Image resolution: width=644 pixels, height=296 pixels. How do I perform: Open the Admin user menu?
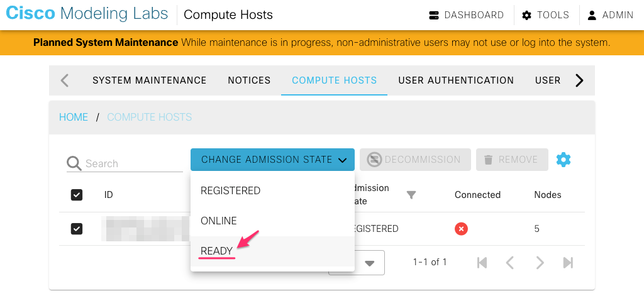pyautogui.click(x=610, y=15)
